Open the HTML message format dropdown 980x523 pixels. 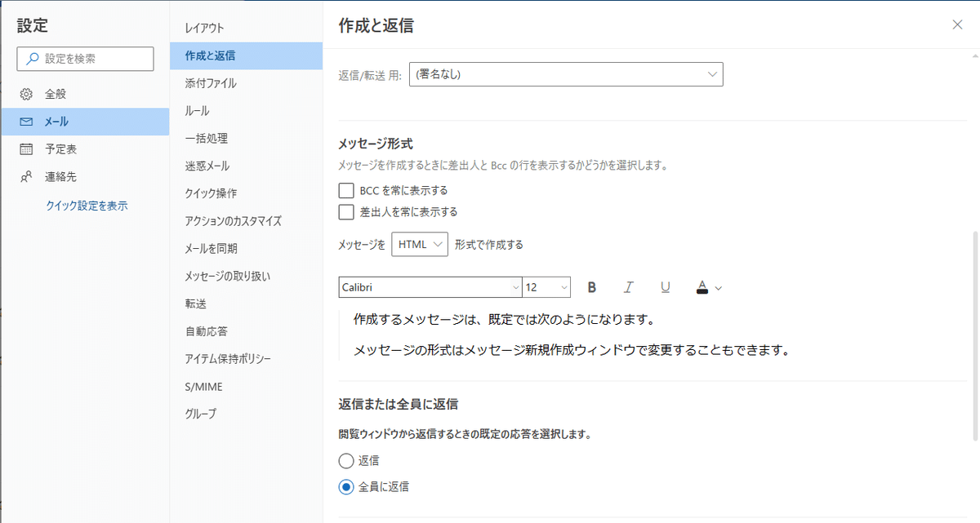[x=420, y=244]
